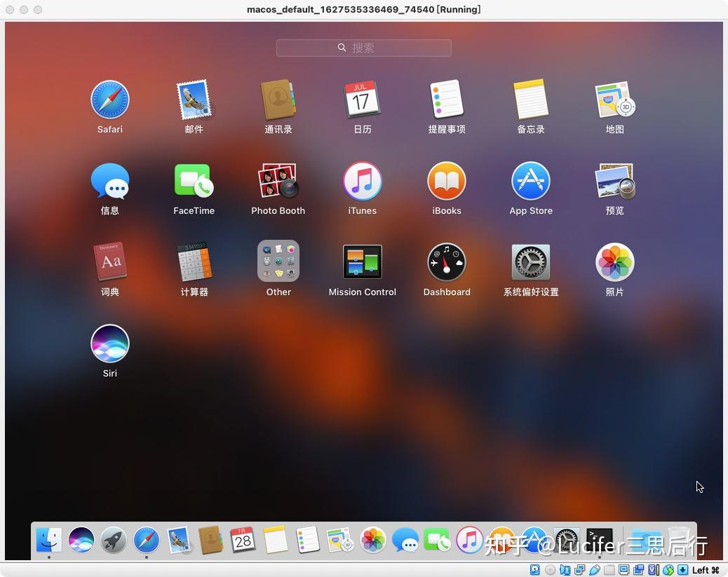
Task: Open 系统偏好设置 (System Preferences)
Action: [x=531, y=262]
